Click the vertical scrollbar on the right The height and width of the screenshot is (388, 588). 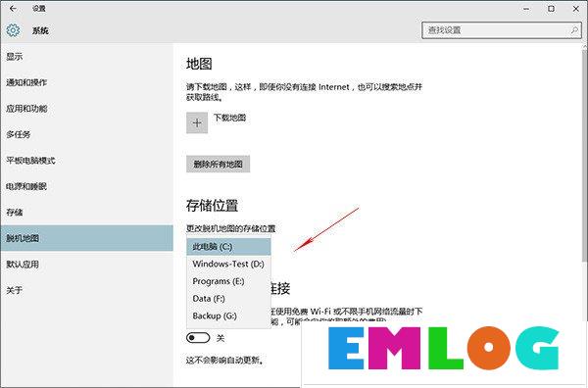[x=585, y=155]
